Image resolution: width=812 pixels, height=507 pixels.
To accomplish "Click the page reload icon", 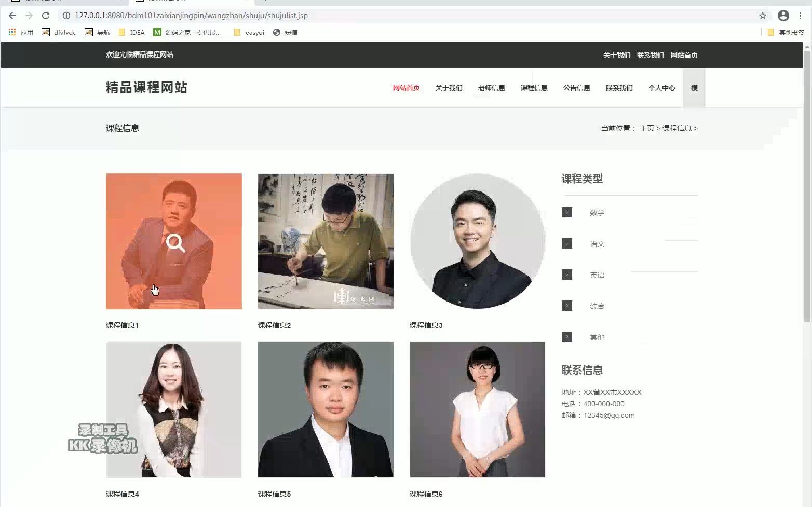I will tap(46, 16).
